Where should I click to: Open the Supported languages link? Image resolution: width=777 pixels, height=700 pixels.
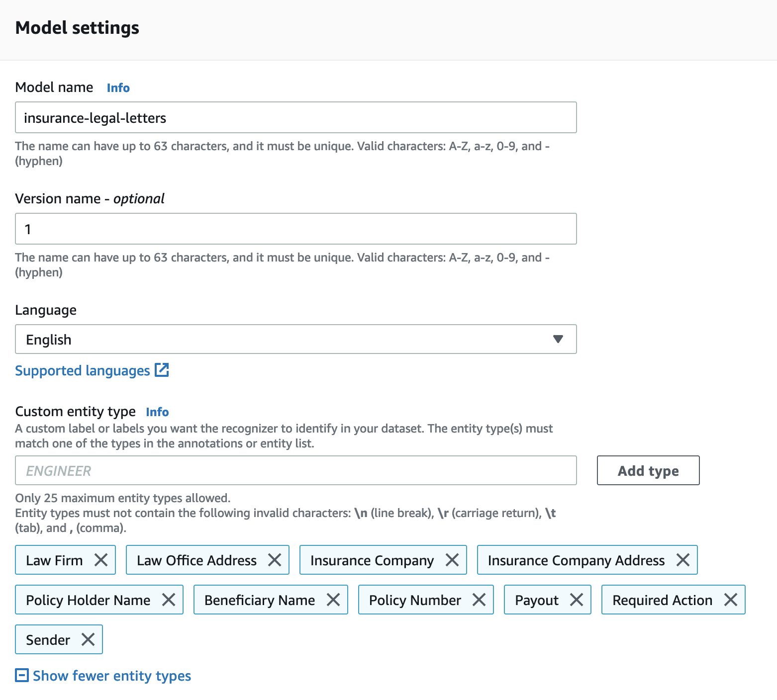tap(83, 371)
